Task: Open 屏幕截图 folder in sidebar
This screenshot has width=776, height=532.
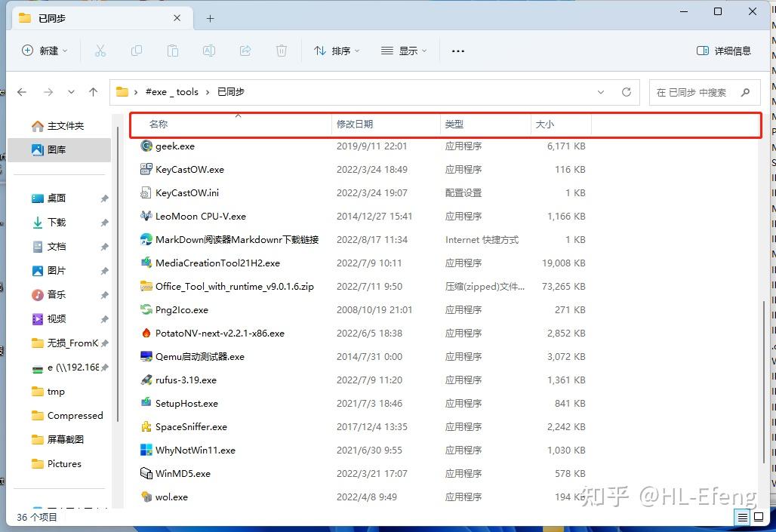Action: tap(58, 439)
